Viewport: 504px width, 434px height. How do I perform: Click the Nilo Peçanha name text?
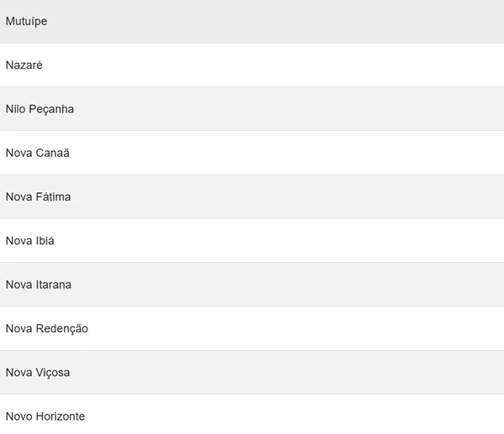39,109
